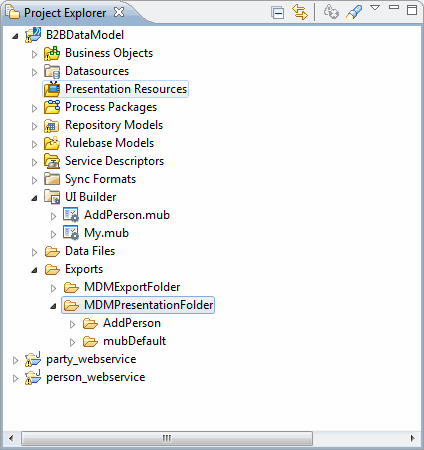Select the Presentation Resources icon

click(52, 89)
